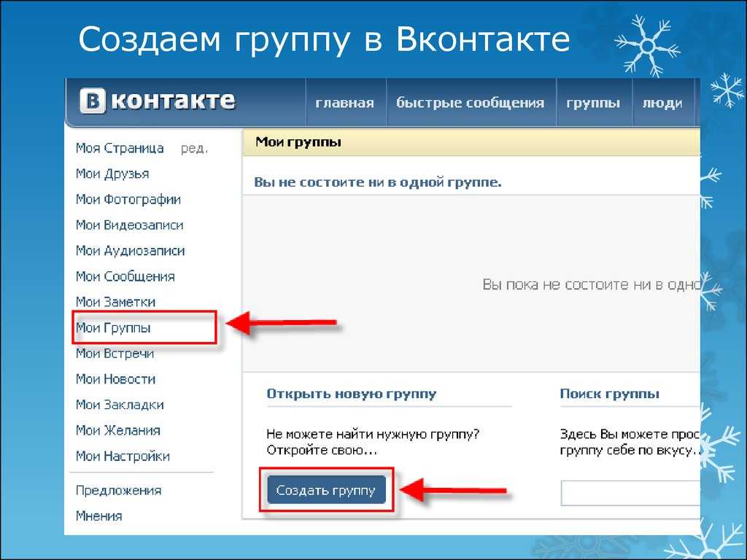The height and width of the screenshot is (560, 747).
Task: Open Мои Новости in sidebar
Action: pyautogui.click(x=116, y=379)
